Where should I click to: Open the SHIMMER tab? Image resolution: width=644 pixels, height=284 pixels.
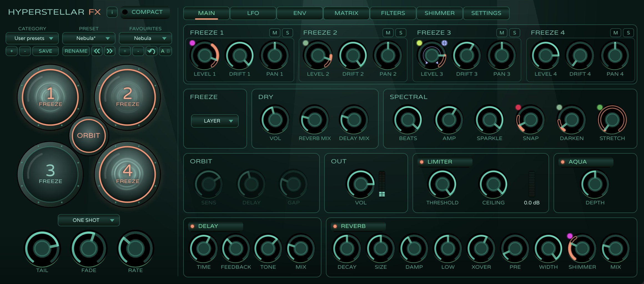pos(439,13)
